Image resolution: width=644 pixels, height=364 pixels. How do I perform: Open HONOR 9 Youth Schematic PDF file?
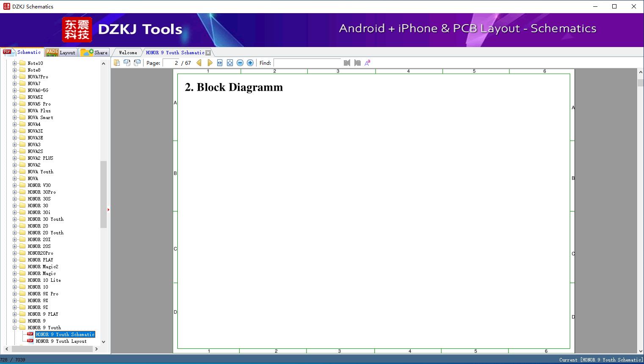click(65, 334)
